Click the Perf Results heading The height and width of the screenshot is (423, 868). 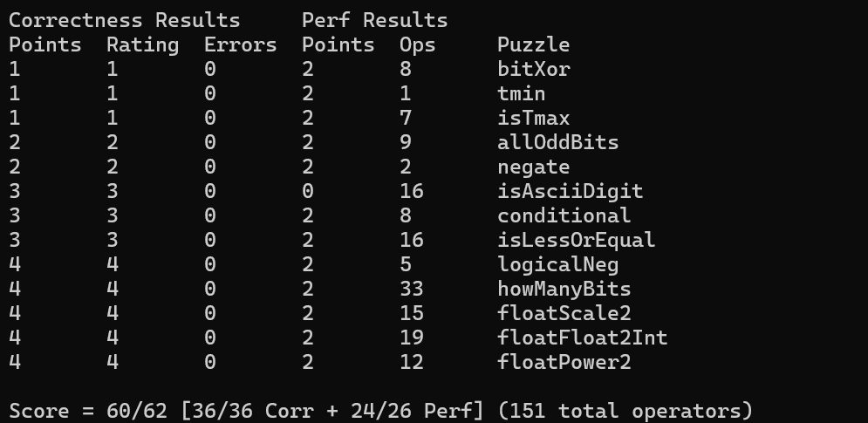coord(375,20)
